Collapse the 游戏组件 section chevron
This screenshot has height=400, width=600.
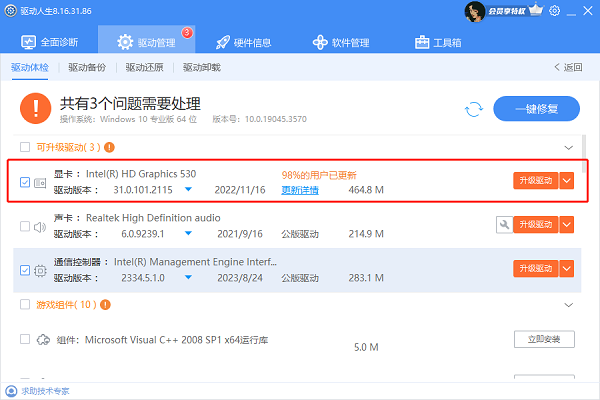[569, 305]
